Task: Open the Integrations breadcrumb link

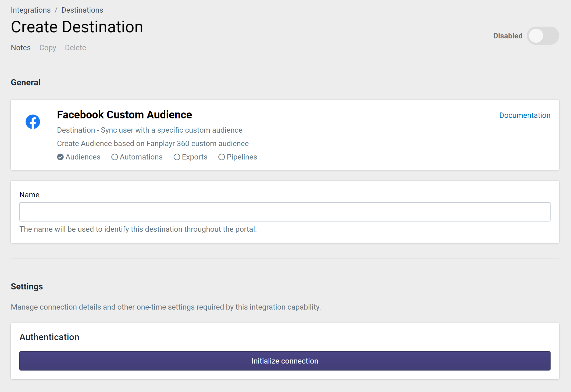Action: coord(31,10)
